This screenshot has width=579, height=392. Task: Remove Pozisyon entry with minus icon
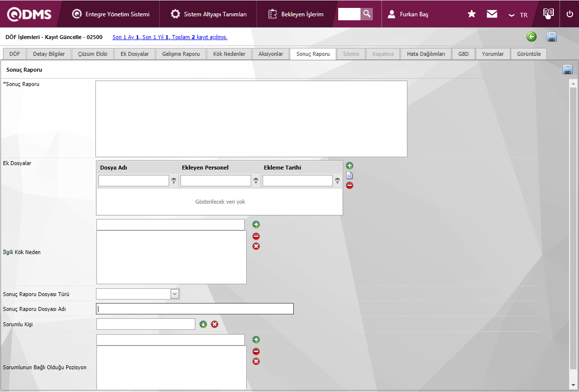pos(256,351)
